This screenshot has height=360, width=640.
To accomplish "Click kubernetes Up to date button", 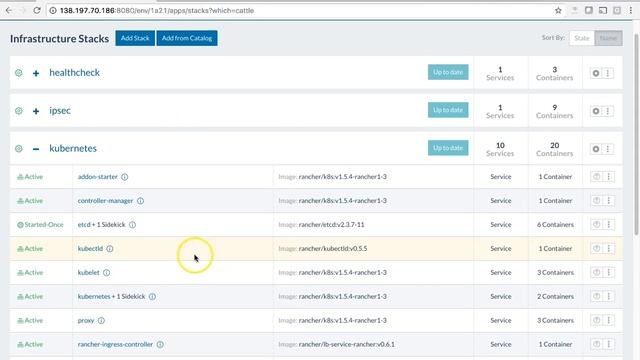I will [x=448, y=148].
